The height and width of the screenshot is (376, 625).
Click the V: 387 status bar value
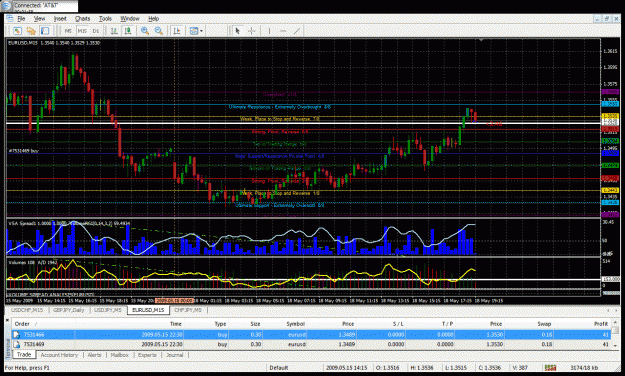521,368
